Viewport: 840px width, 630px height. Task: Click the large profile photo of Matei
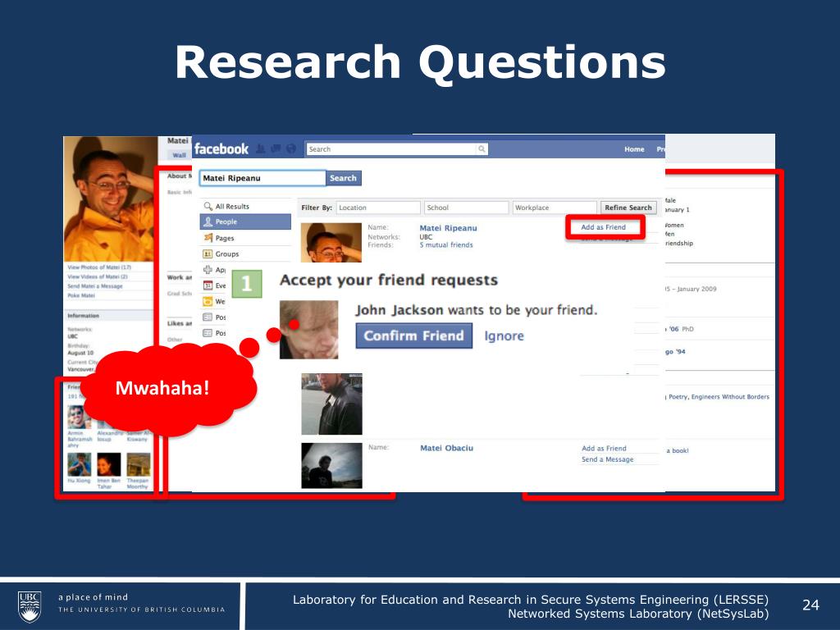[x=111, y=199]
